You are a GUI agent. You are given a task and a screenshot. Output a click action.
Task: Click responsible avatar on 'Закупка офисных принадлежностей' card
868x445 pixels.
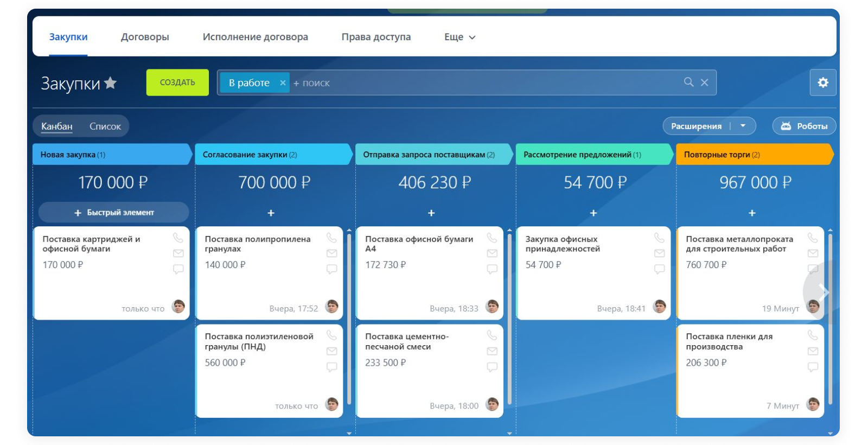pos(660,307)
